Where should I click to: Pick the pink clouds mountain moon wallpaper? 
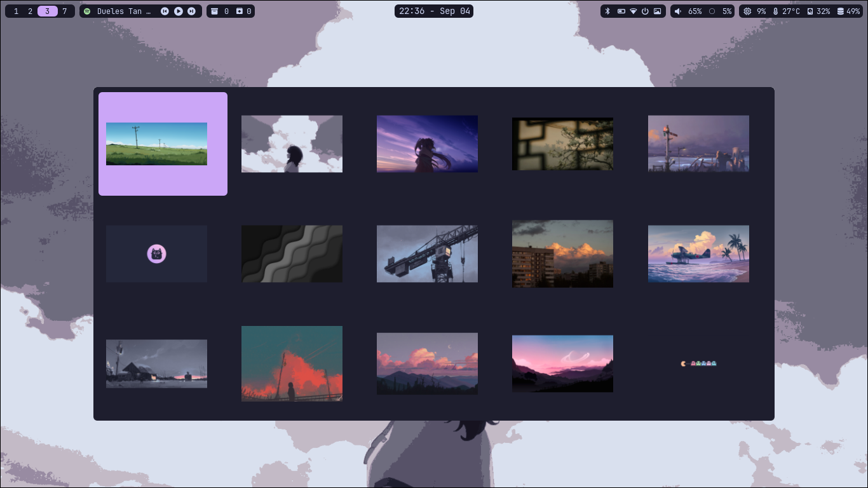[427, 363]
